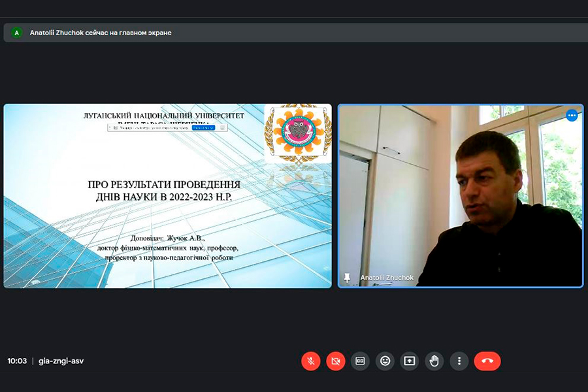Raise your hand
Viewport: 588px width, 392px height.
[x=434, y=361]
